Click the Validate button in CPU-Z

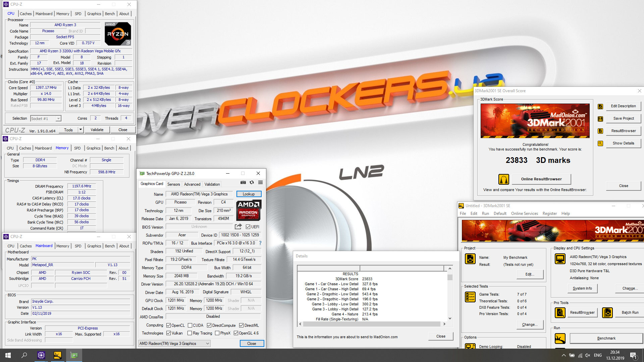97,130
